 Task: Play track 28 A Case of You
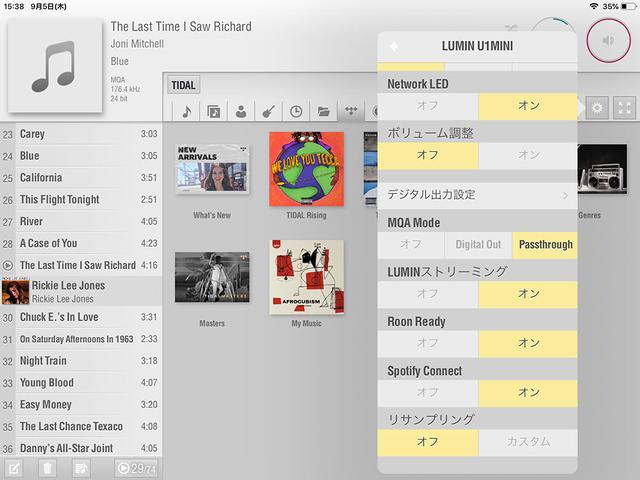click(x=81, y=243)
